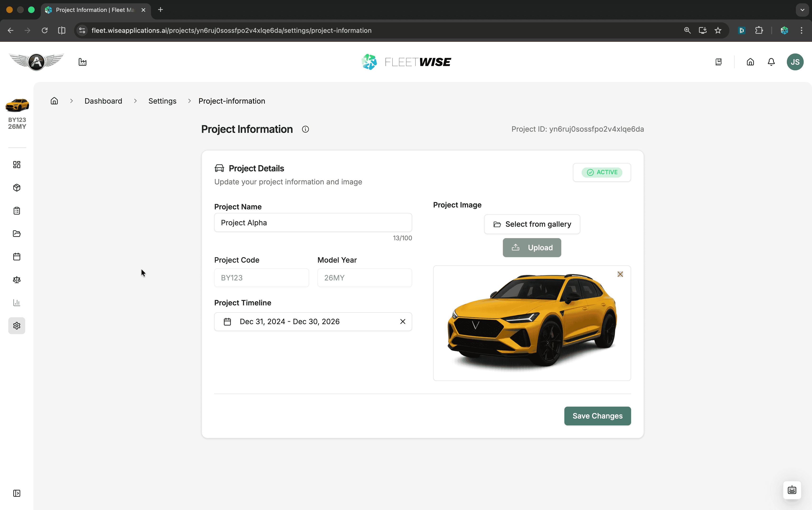812x510 pixels.
Task: Open the chatbot assistant icon
Action: click(x=792, y=490)
